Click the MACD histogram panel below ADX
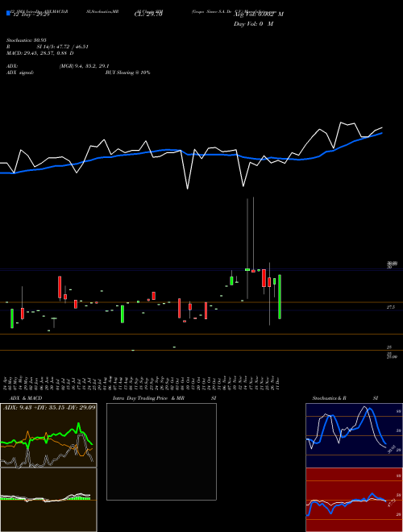403x532 pixels. [x=48, y=500]
